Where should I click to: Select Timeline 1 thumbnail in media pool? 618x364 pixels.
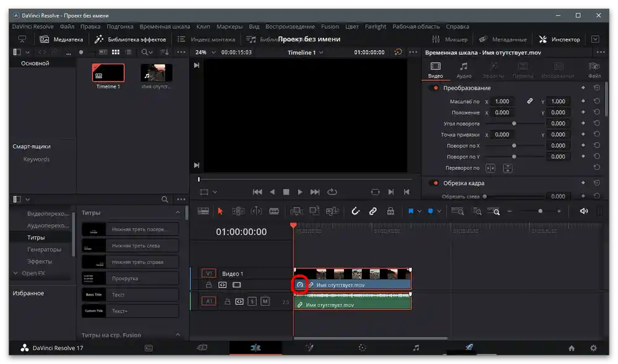(108, 73)
